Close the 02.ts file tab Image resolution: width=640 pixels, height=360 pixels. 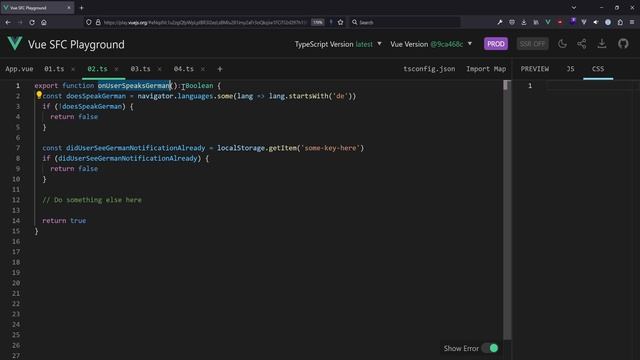(x=116, y=69)
